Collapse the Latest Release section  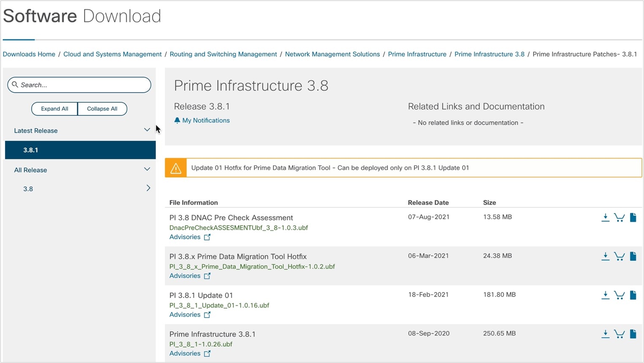pos(147,130)
